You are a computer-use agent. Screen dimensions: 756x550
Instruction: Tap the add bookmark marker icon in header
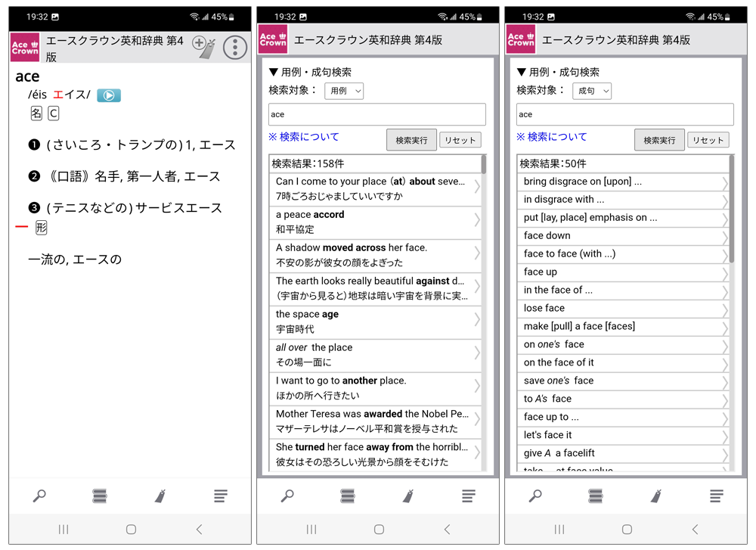click(x=203, y=46)
